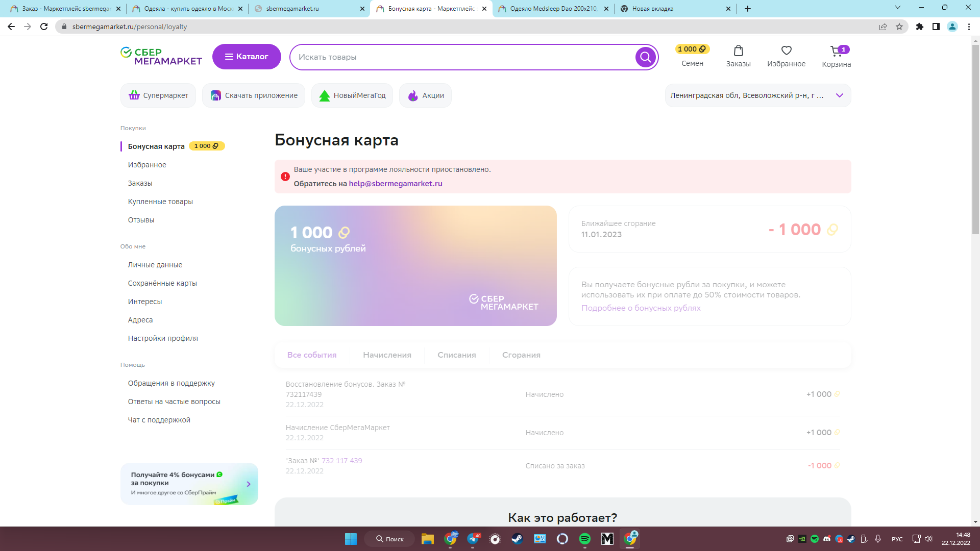Open Отзывы in the sidebar
980x551 pixels.
pyautogui.click(x=141, y=220)
